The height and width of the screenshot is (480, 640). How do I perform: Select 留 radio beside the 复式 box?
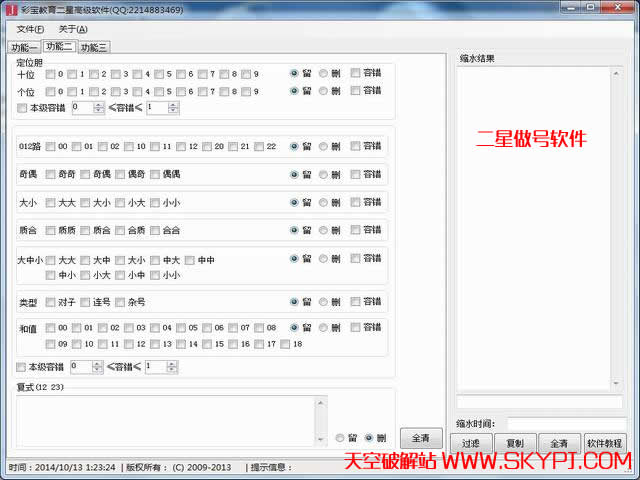(x=341, y=438)
